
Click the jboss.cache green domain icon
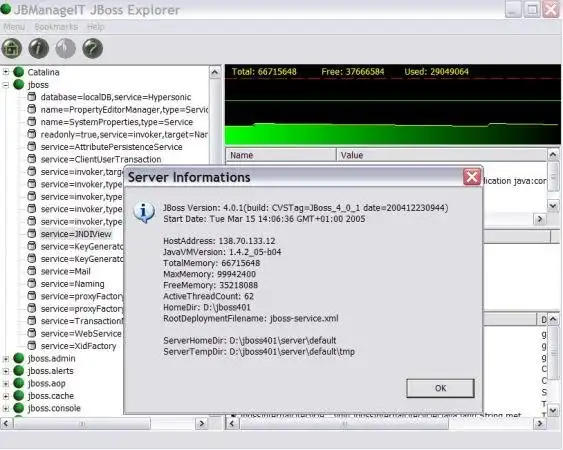coord(19,395)
